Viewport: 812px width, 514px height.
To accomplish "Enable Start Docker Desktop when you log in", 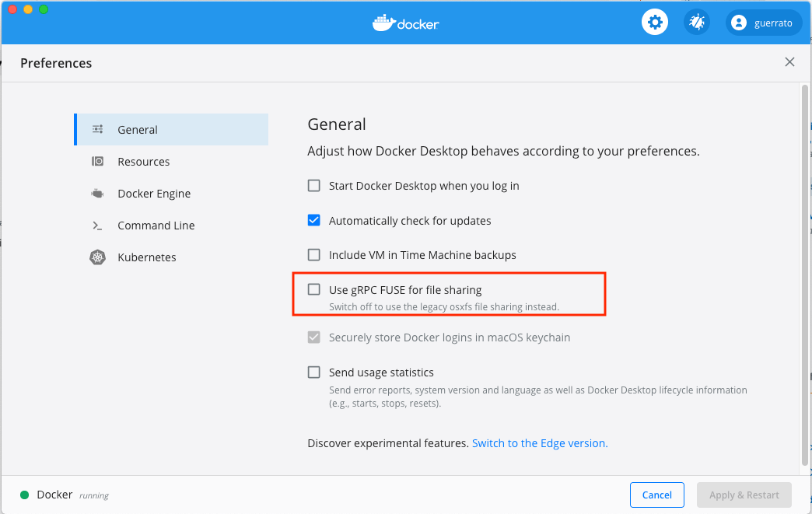I will (313, 186).
